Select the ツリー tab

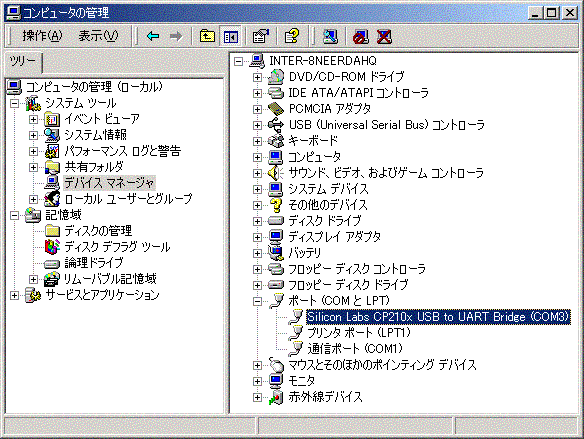pyautogui.click(x=23, y=61)
